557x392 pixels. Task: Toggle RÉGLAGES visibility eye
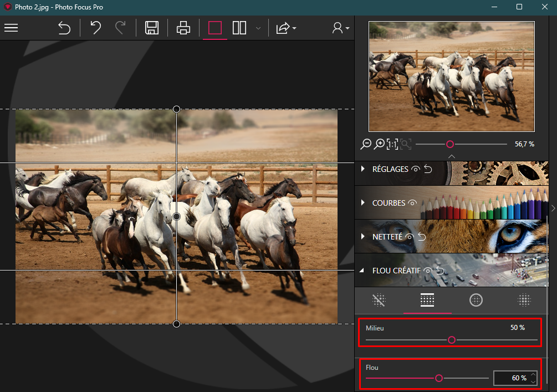coord(415,169)
